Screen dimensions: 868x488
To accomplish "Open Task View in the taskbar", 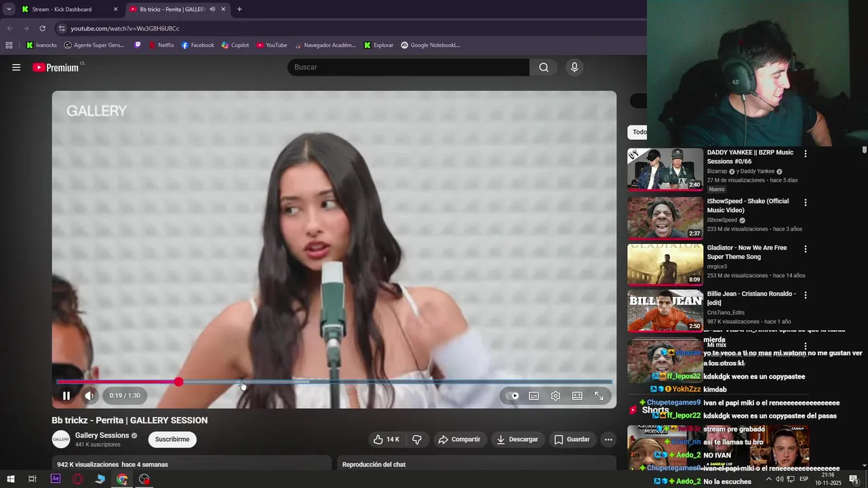I will coord(32,479).
